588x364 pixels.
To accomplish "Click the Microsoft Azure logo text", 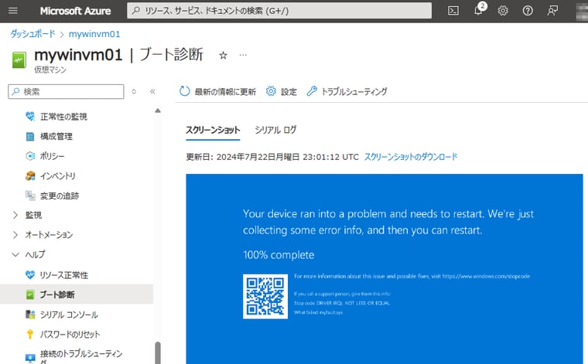I will click(x=75, y=11).
